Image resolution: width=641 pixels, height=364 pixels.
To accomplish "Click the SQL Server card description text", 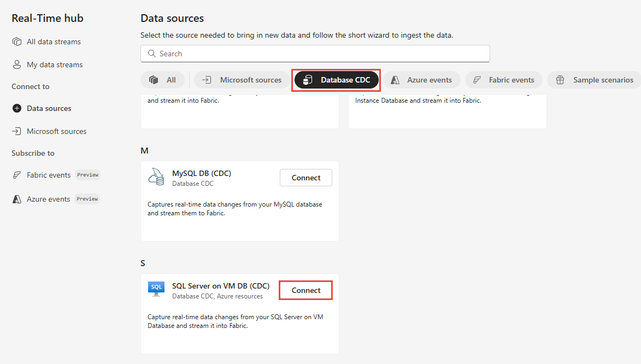I will pos(236,321).
